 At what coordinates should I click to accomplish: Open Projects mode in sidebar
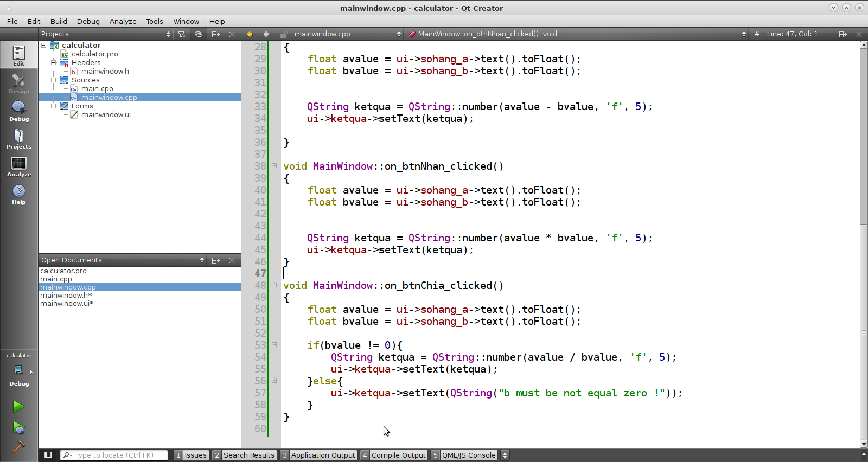coord(19,138)
